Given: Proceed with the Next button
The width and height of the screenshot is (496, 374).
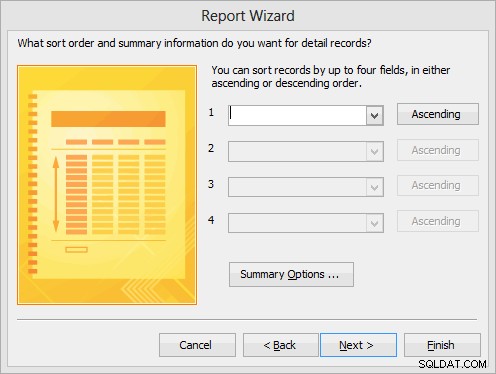Looking at the screenshot, I should tap(358, 345).
